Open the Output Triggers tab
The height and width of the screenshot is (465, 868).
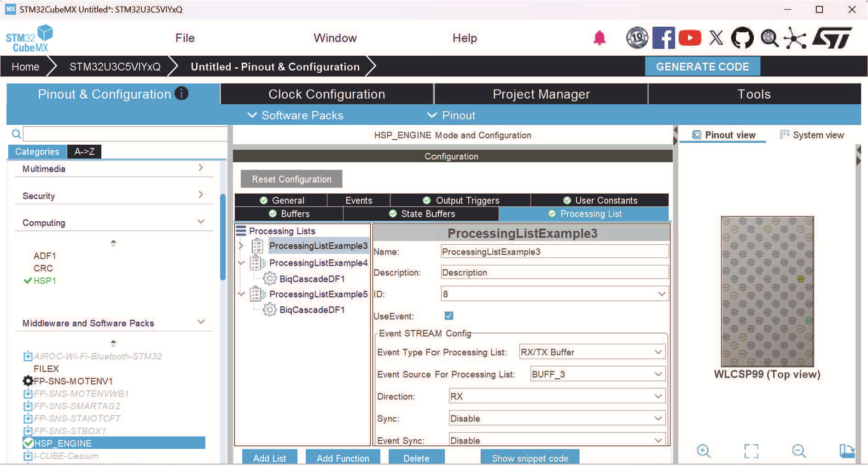[460, 200]
